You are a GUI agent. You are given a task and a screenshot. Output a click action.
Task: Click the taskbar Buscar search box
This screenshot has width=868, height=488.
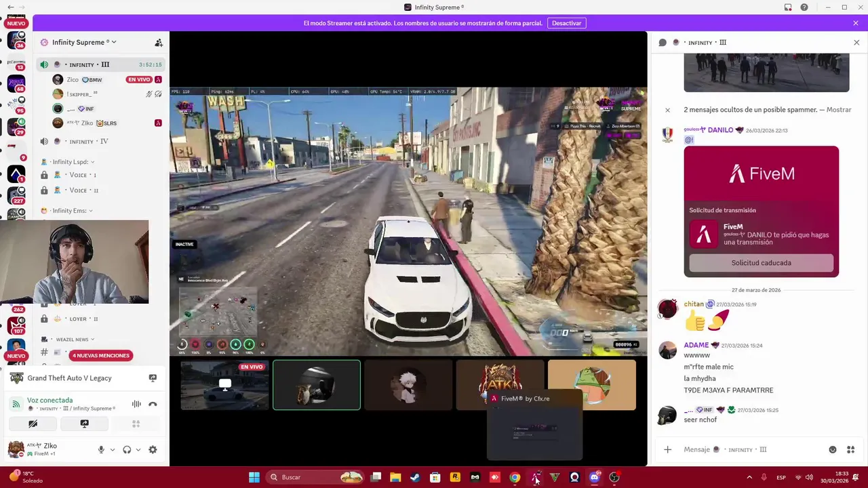coord(316,477)
